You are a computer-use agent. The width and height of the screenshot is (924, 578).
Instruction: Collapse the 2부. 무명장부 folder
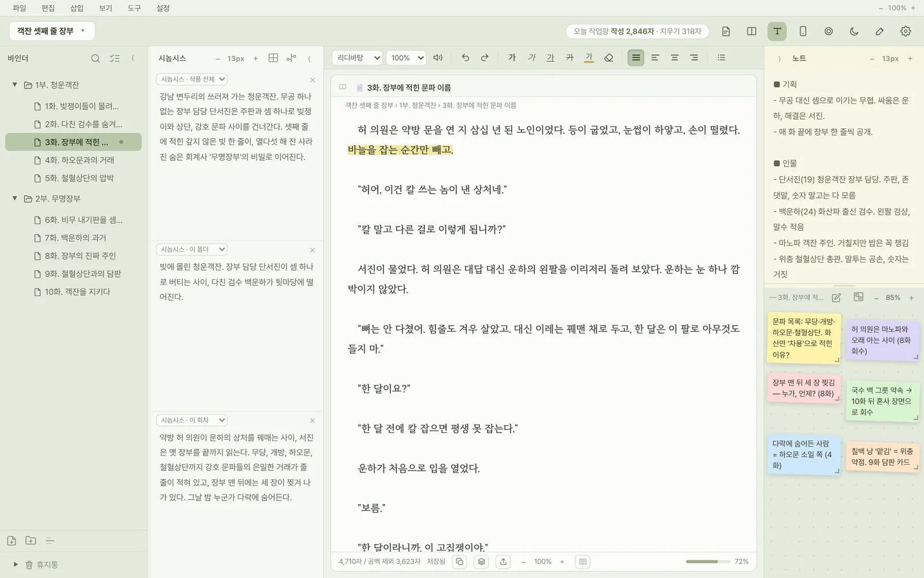click(x=15, y=199)
